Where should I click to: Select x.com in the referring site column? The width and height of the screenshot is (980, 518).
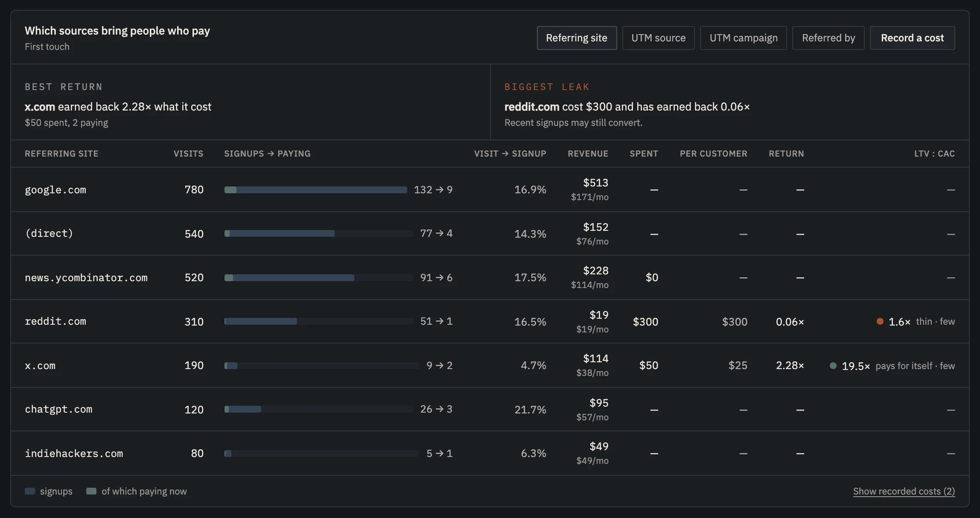pyautogui.click(x=40, y=366)
